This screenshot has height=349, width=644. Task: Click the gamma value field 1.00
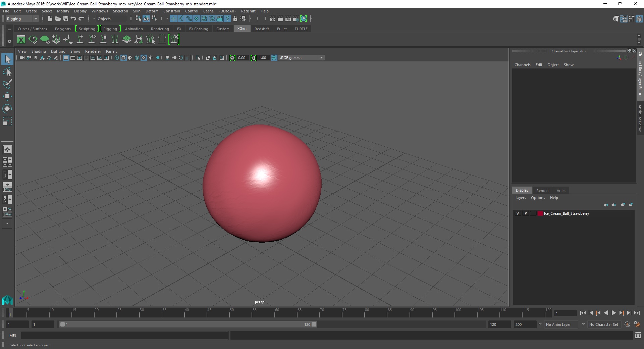click(263, 58)
